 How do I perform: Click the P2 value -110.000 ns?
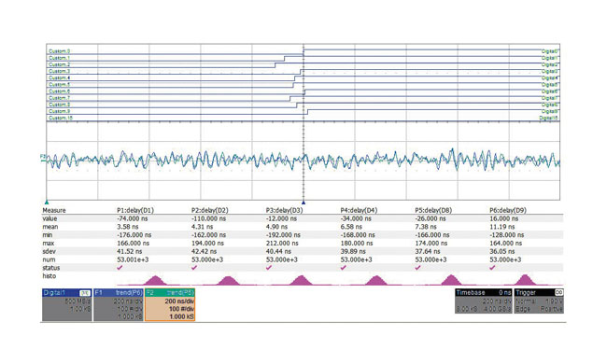tap(208, 218)
